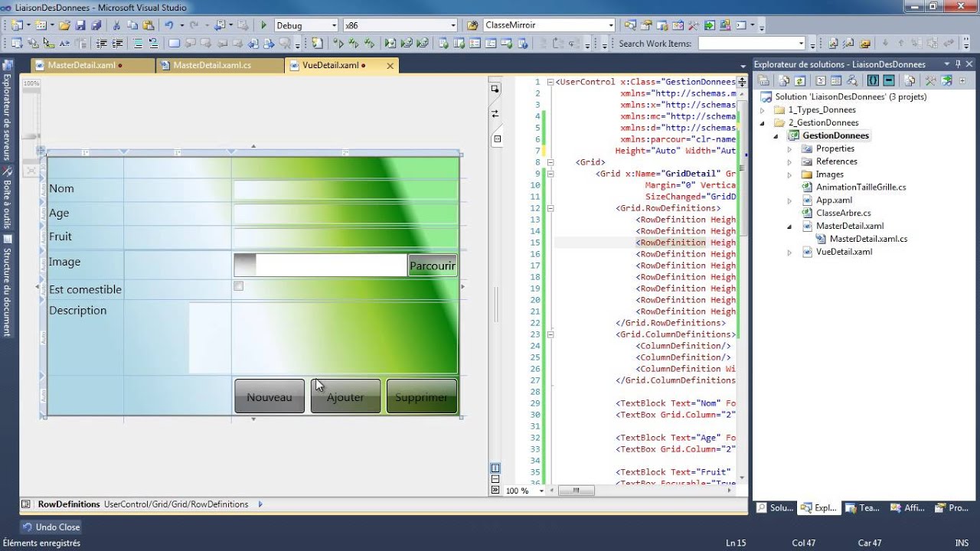Click the Supprimer button in the designer

point(422,396)
